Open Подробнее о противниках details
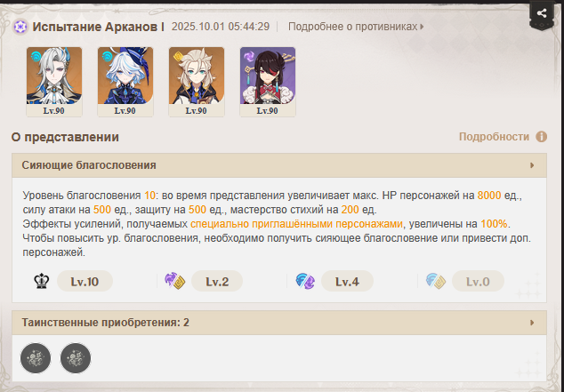The image size is (564, 392). 356,27
